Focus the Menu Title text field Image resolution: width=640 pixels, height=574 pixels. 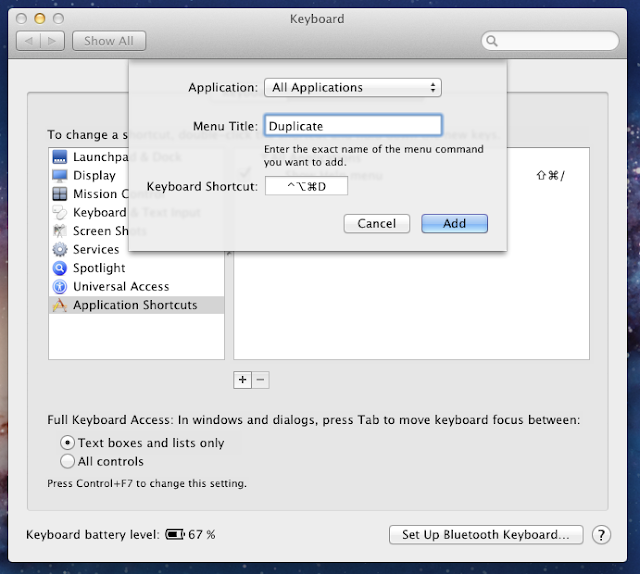tap(353, 125)
